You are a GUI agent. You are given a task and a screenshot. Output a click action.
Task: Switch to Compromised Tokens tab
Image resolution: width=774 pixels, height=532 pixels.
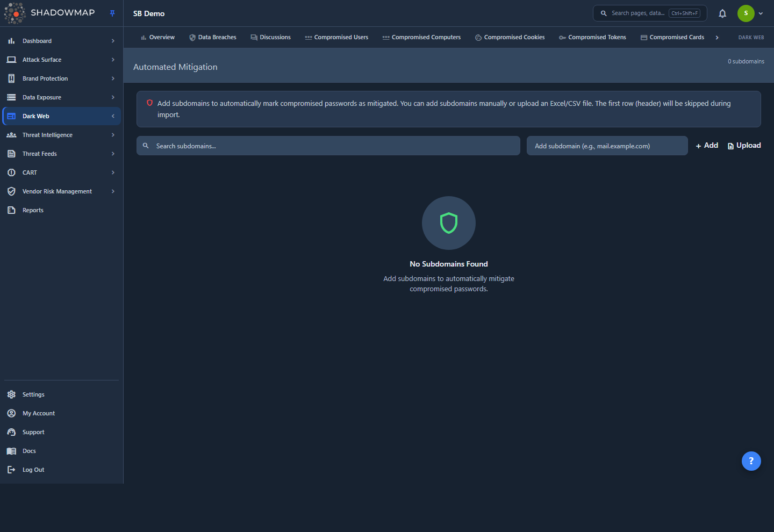point(592,38)
